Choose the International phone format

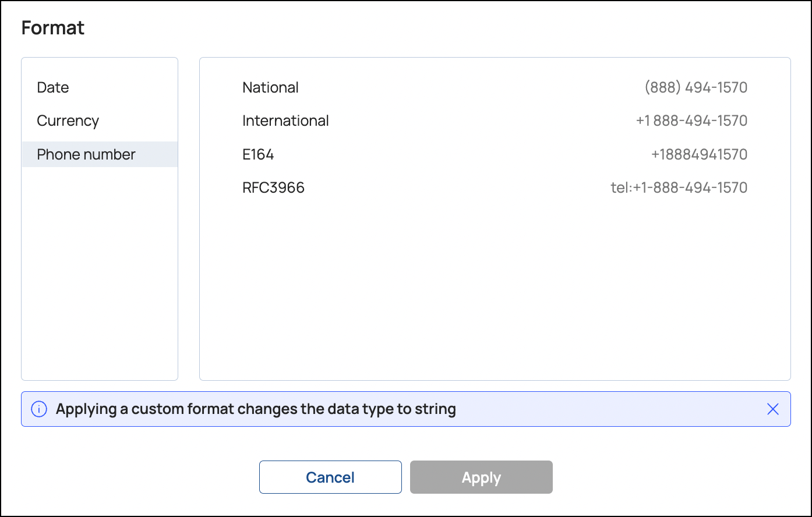[x=285, y=121]
